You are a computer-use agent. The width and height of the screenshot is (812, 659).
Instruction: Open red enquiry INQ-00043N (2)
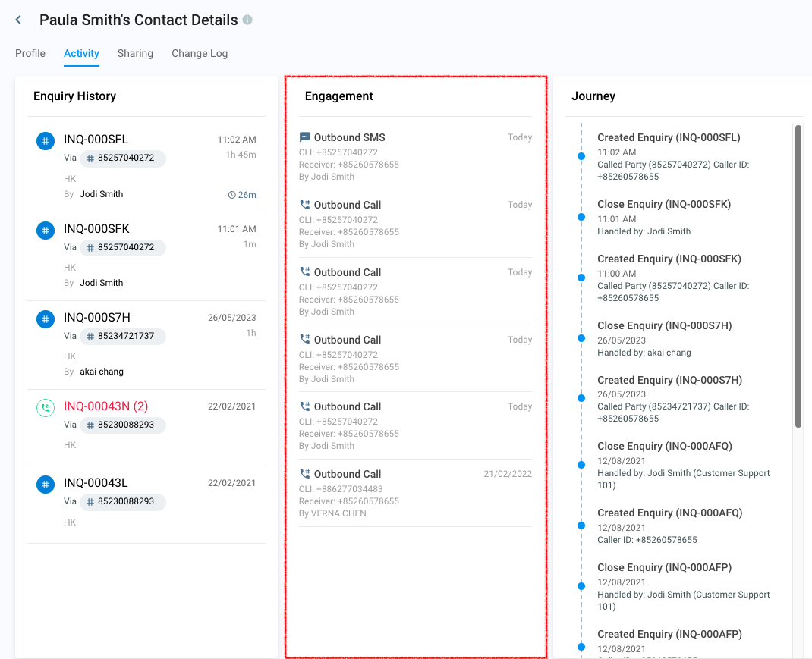click(105, 406)
